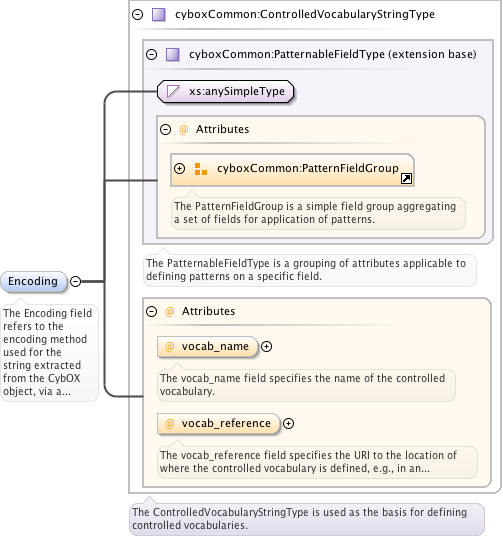503x539 pixels.
Task: Click the @ icon inside the vocab_name attribute
Action: point(170,346)
